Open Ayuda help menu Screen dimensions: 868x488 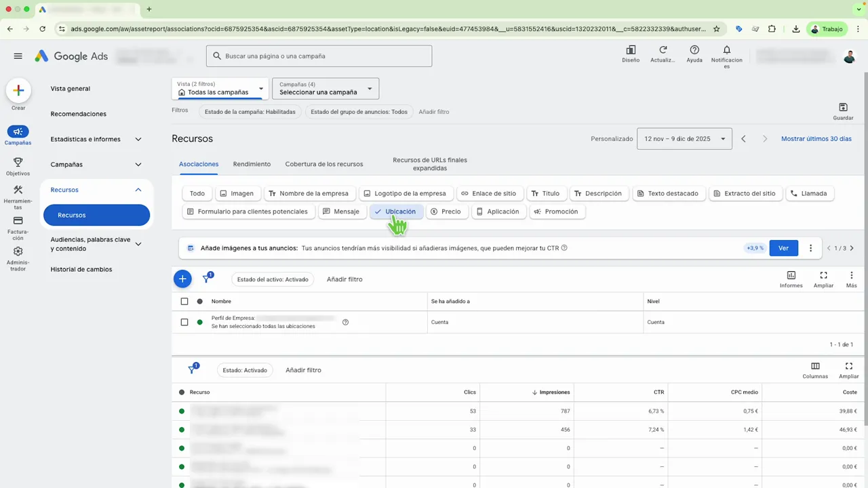tap(694, 54)
